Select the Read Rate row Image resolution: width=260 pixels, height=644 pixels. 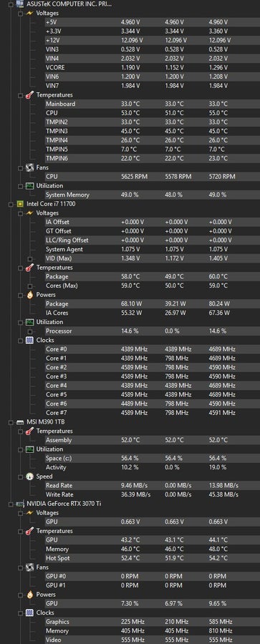pyautogui.click(x=153, y=485)
